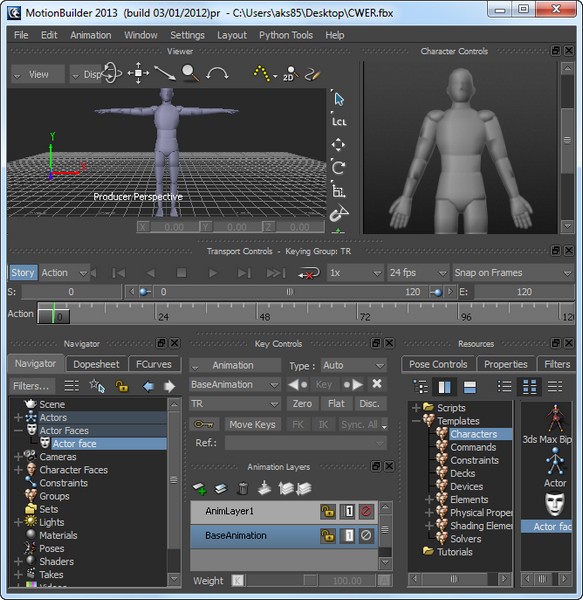Click the start frame S input field

[71, 292]
